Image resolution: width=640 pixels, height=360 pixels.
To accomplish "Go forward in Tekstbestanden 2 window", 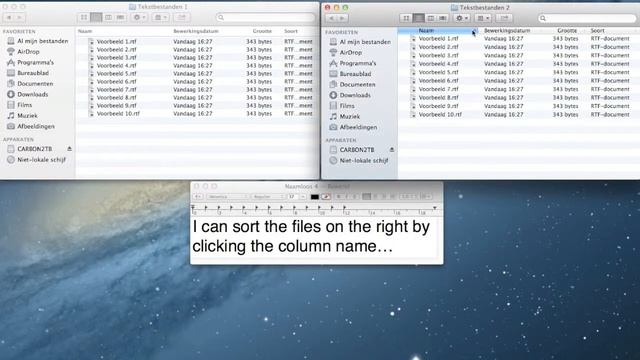I will click(342, 18).
